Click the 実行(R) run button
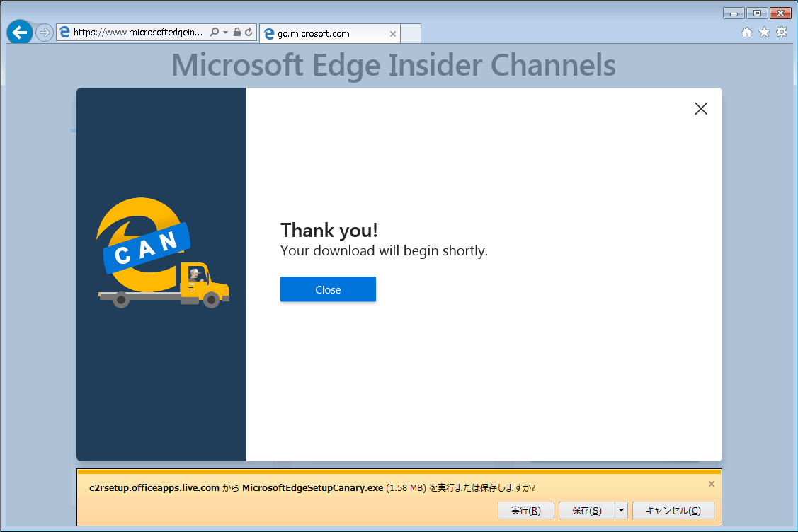The width and height of the screenshot is (798, 532). (525, 510)
